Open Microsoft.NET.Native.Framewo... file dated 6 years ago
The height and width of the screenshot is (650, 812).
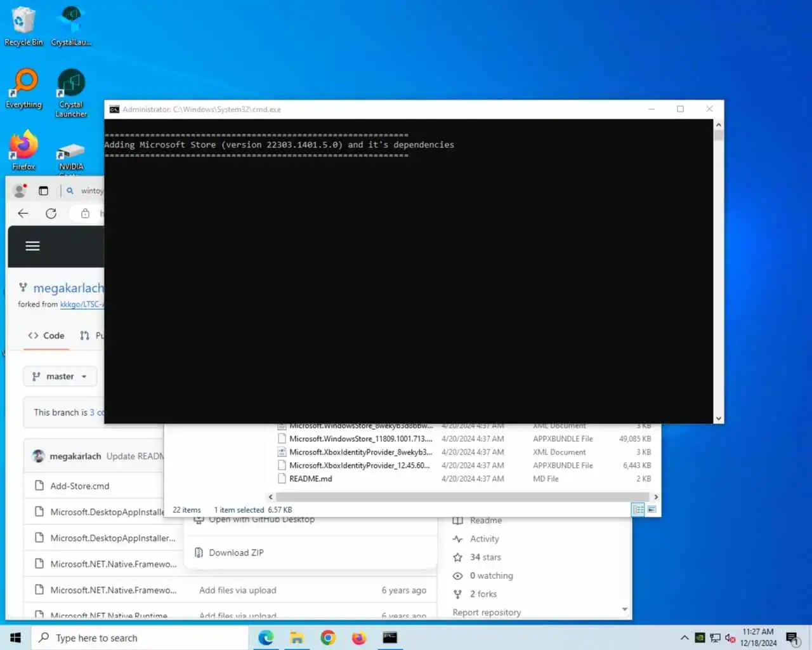tap(114, 590)
